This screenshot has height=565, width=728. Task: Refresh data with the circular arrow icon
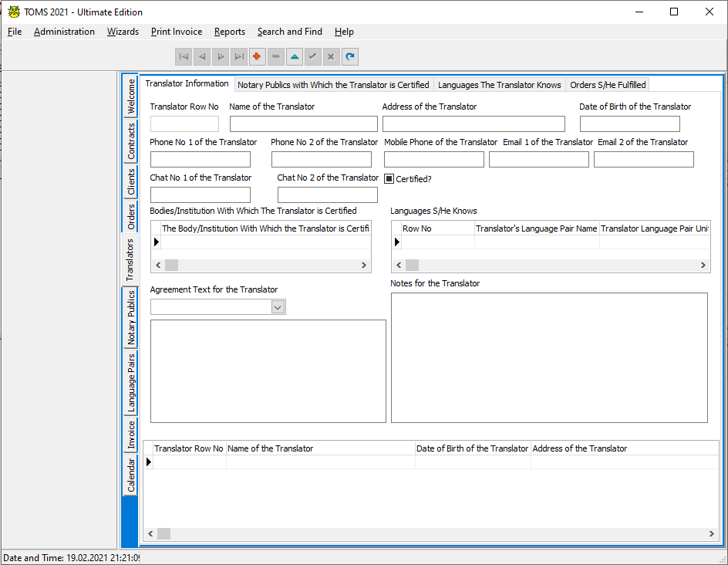350,56
